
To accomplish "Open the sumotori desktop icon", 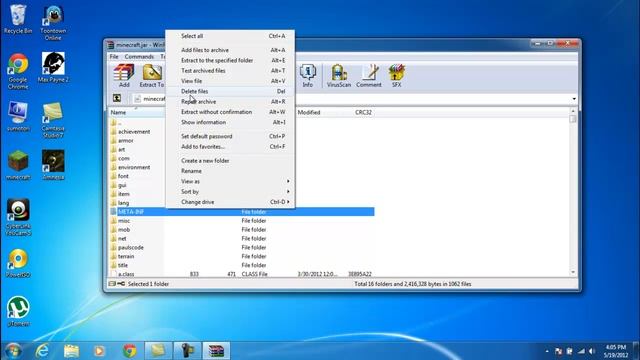I will click(x=18, y=116).
